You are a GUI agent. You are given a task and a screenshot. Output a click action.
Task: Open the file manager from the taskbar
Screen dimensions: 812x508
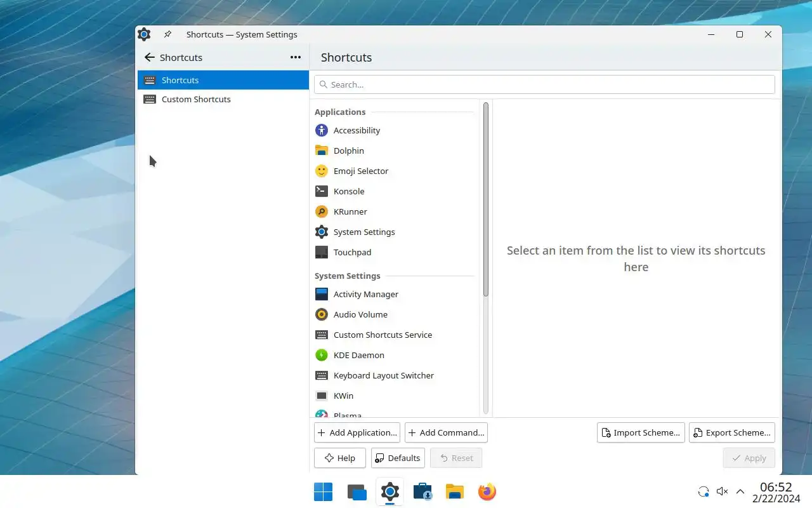tap(454, 491)
